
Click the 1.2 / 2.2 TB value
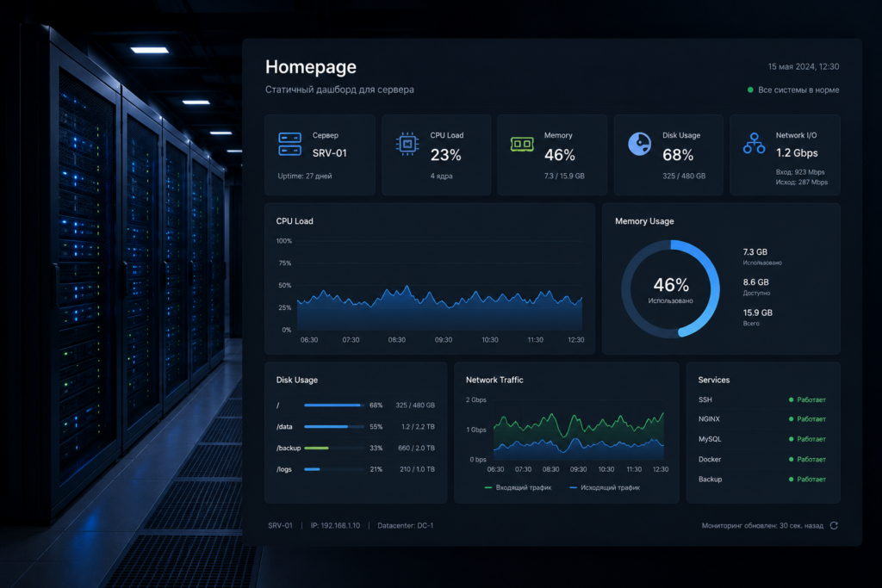[x=418, y=427]
